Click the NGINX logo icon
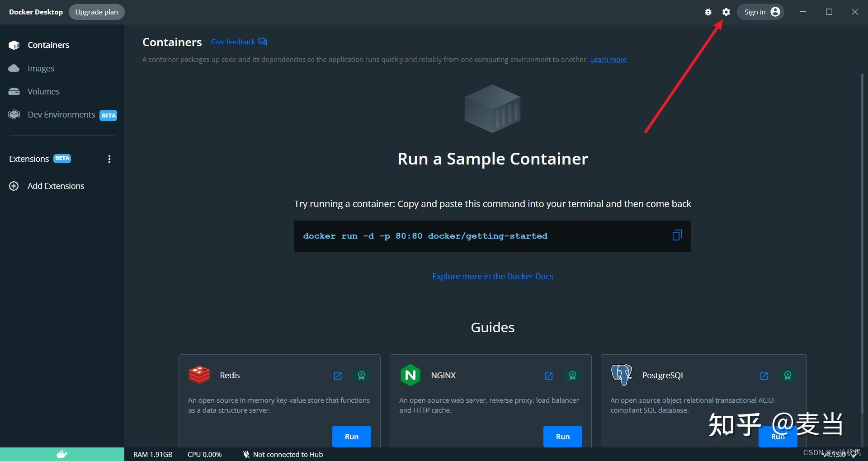This screenshot has width=868, height=461. [410, 375]
